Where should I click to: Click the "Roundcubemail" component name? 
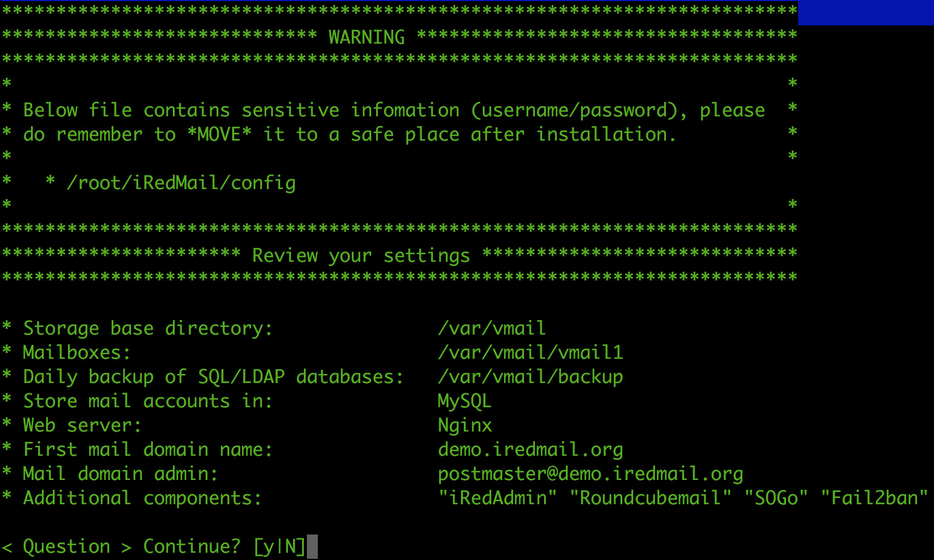coord(650,498)
